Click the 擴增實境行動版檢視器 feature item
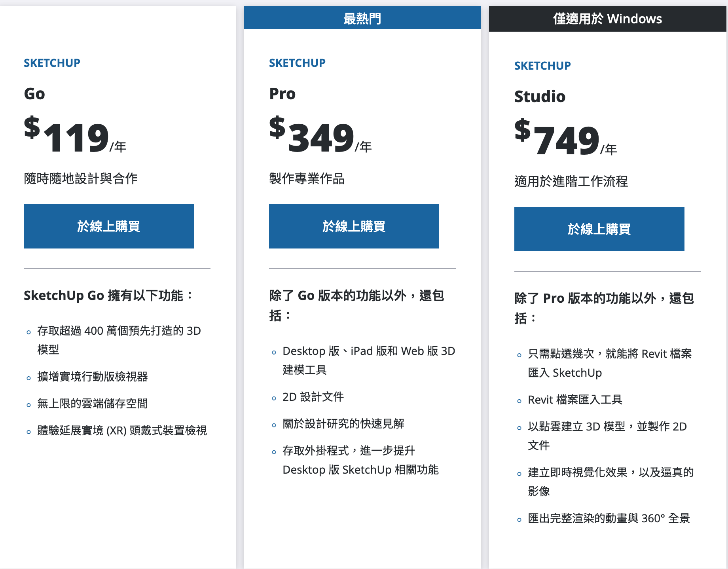This screenshot has height=569, width=728. click(92, 377)
